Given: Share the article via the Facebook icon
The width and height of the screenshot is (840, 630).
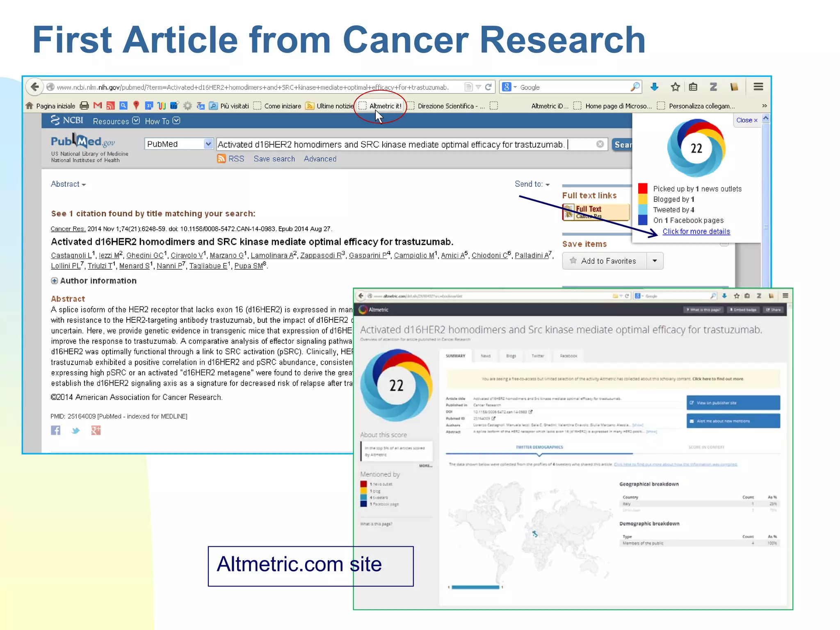Looking at the screenshot, I should 56,430.
